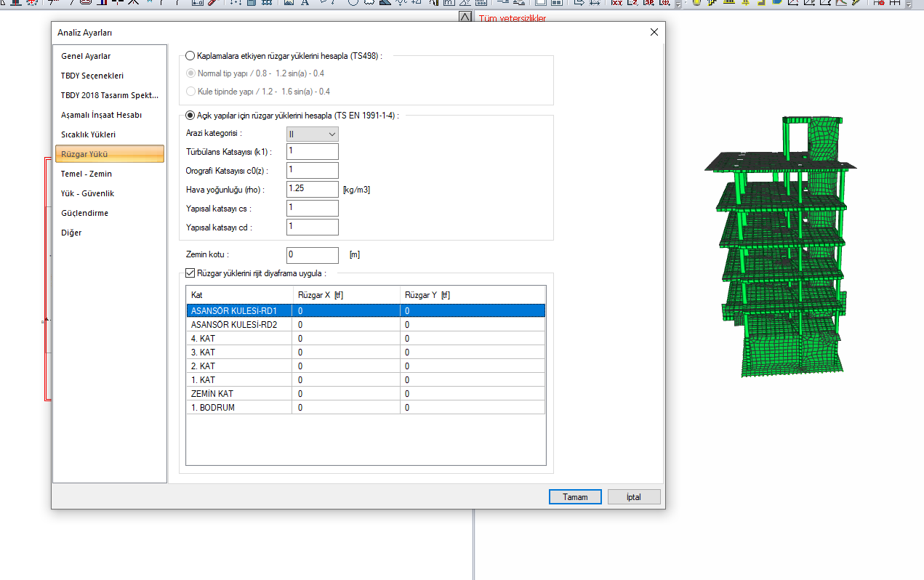Click the Kat column header
This screenshot has width=924, height=580.
[240, 295]
